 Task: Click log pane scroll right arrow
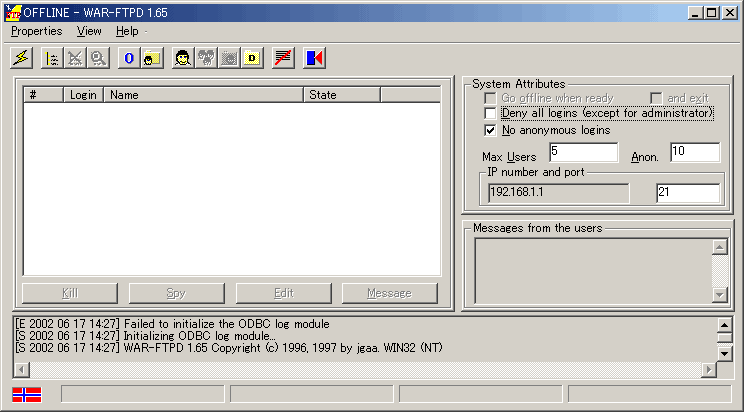[709, 369]
